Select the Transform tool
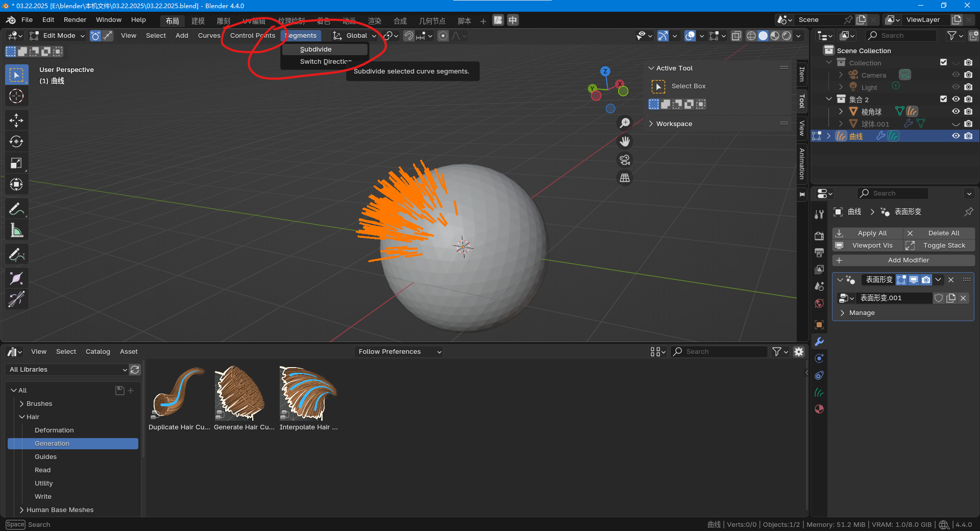This screenshot has width=980, height=531. coord(16,184)
